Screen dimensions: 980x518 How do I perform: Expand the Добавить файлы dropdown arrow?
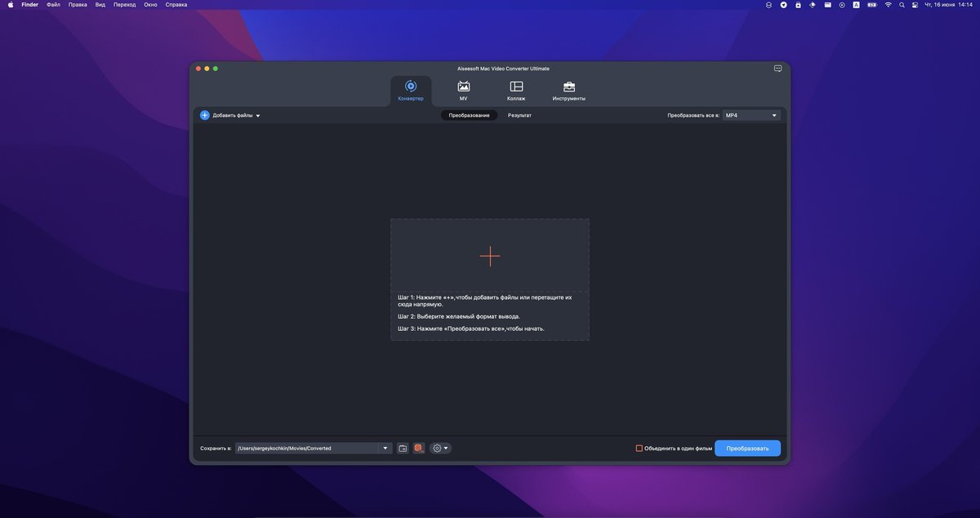click(x=257, y=114)
